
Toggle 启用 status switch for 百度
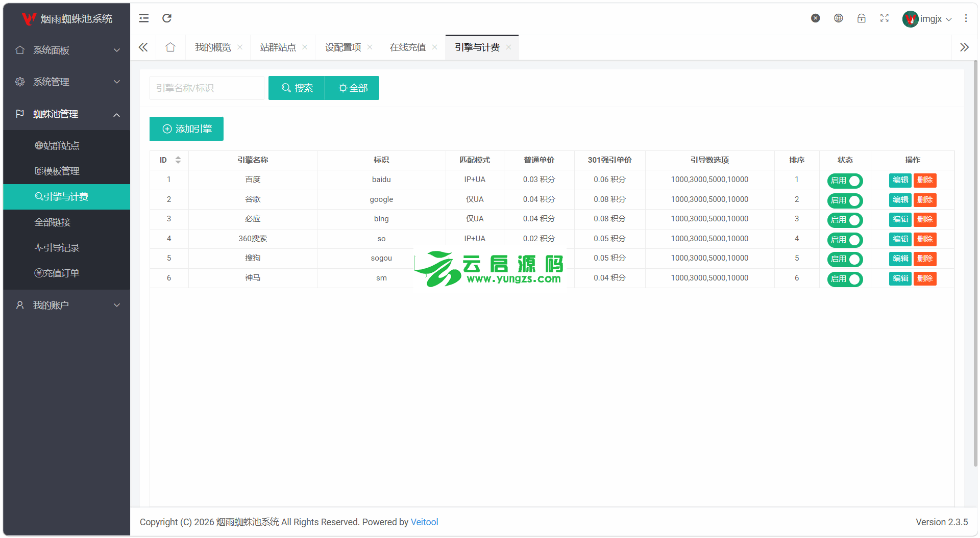pos(845,181)
